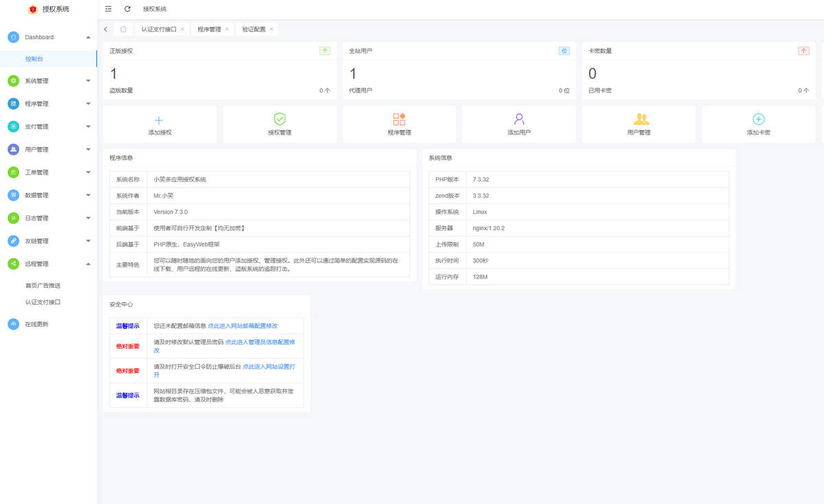Click the 工单管理 sidebar icon
The height and width of the screenshot is (504, 824).
point(13,172)
